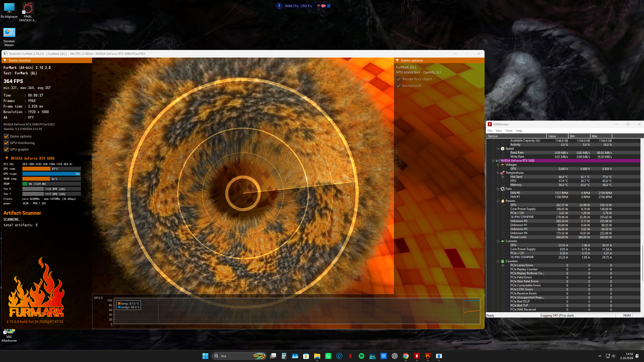Expand PCIe Lanes Errors node in HWMonitor
This screenshot has width=644, height=362.
(x=503, y=265)
